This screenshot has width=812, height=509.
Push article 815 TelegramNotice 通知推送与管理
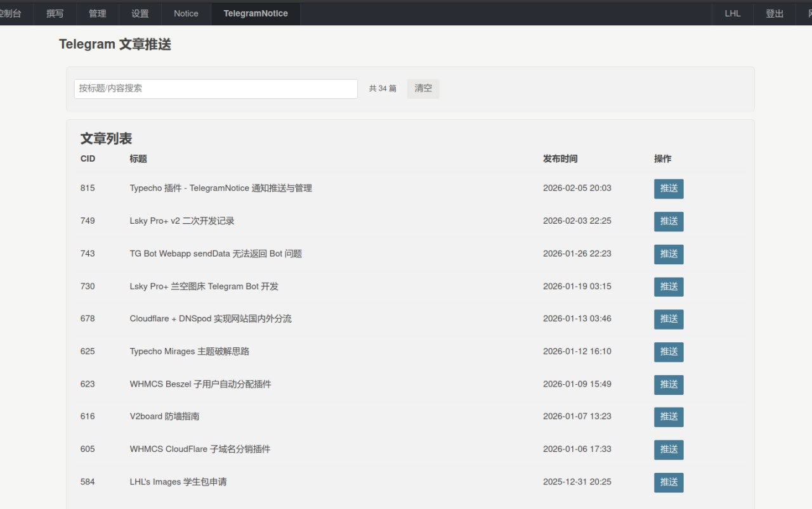[x=669, y=189]
